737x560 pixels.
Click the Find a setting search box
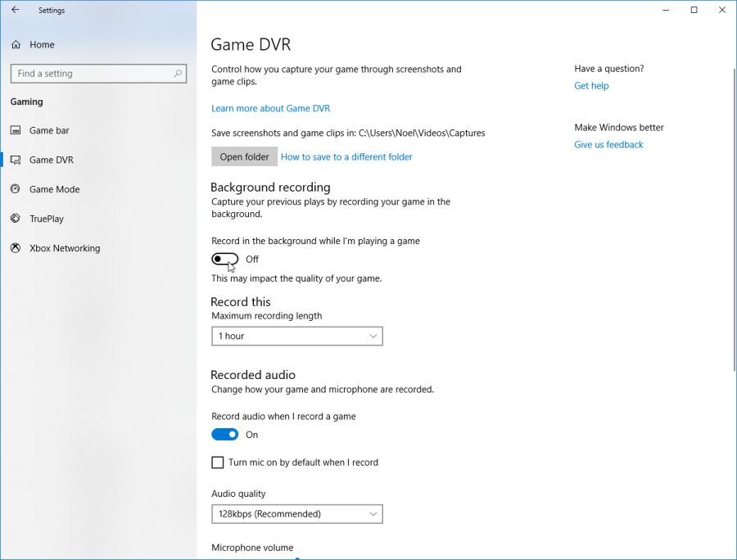coord(99,74)
